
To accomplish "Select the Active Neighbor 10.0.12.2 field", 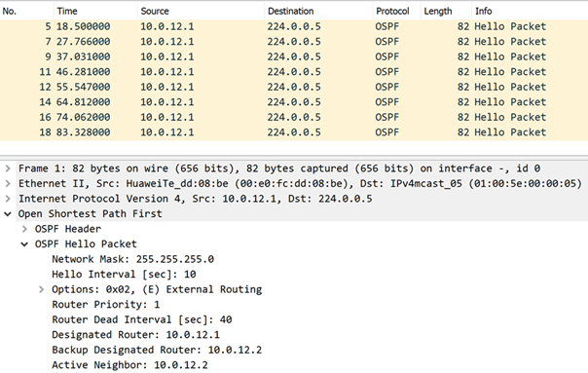I will pyautogui.click(x=129, y=365).
